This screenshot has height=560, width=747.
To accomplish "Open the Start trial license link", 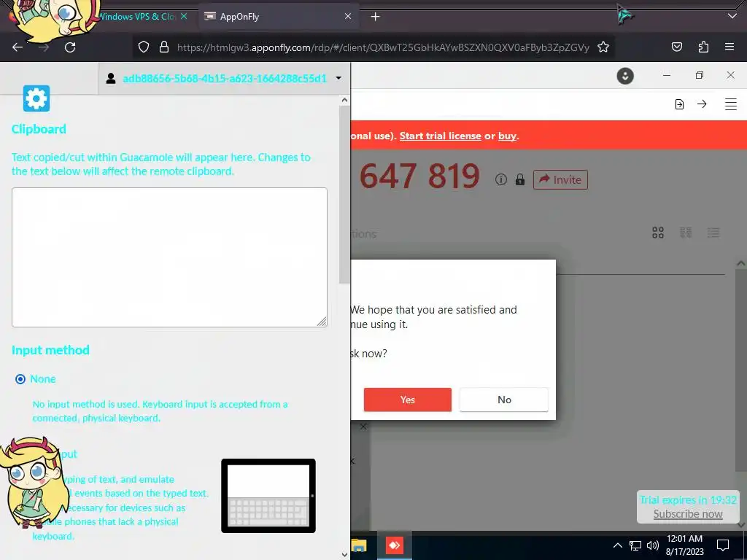I will (x=440, y=136).
